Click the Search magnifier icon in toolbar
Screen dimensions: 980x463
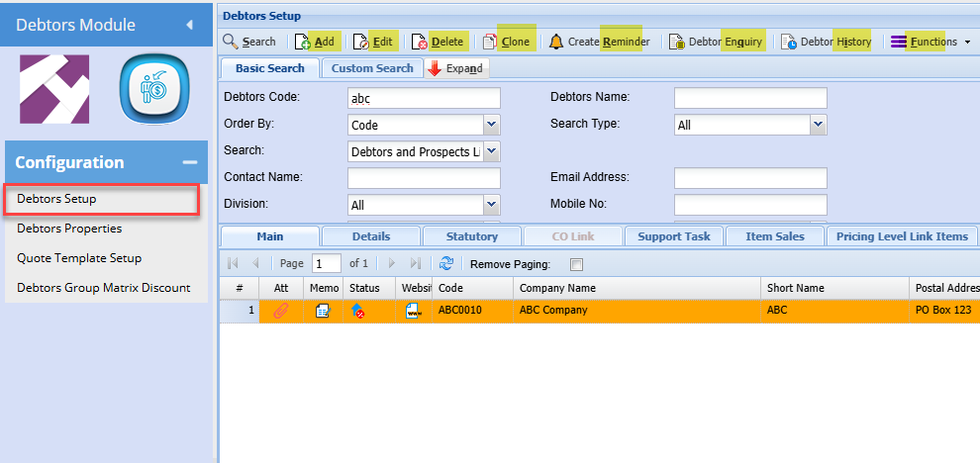tap(230, 42)
